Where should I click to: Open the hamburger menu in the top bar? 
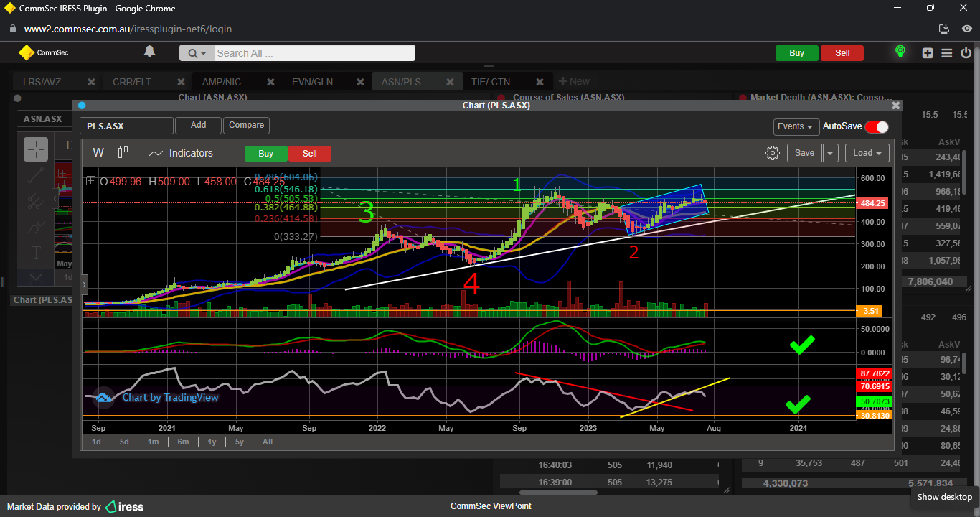(x=946, y=52)
